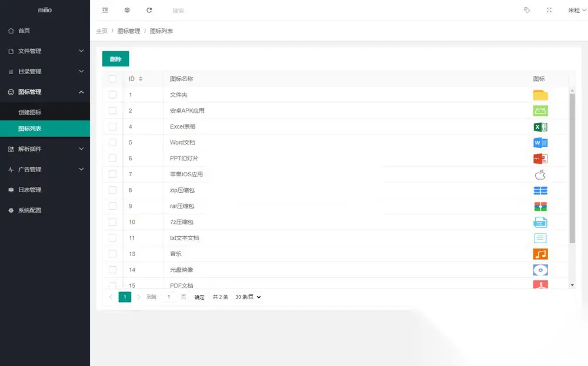Click the 图标管理 breadcrumb link
588x366 pixels.
pyautogui.click(x=129, y=31)
